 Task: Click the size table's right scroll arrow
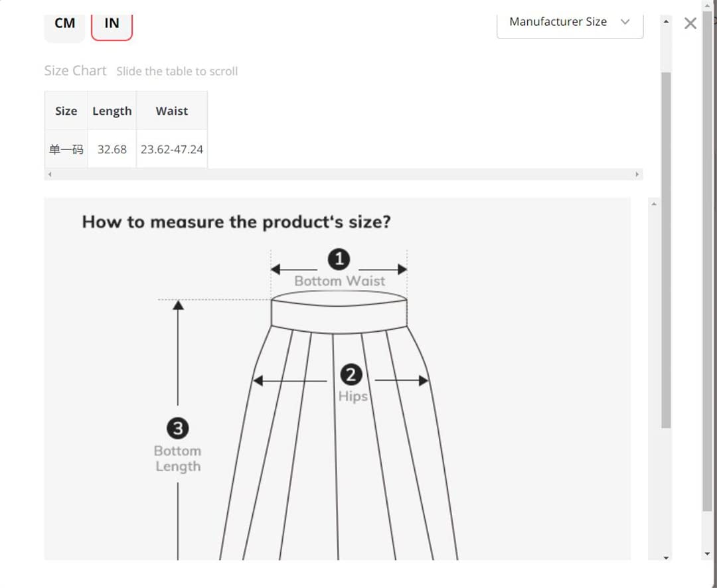click(637, 174)
